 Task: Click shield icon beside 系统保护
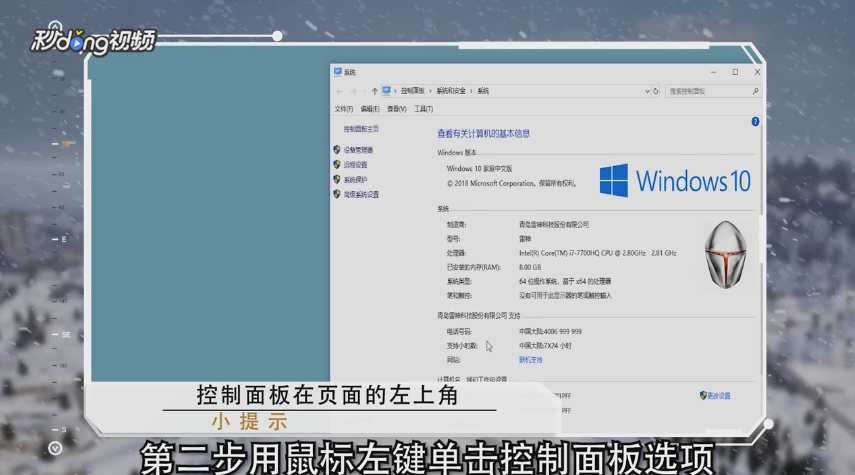tap(337, 179)
